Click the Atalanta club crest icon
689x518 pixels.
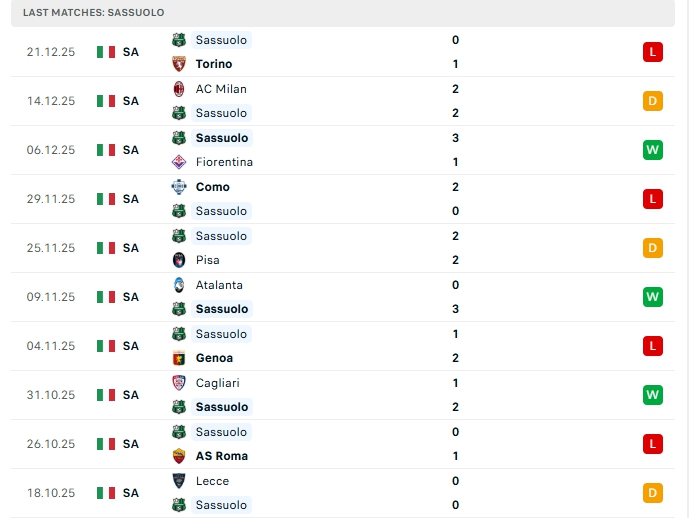click(x=179, y=285)
